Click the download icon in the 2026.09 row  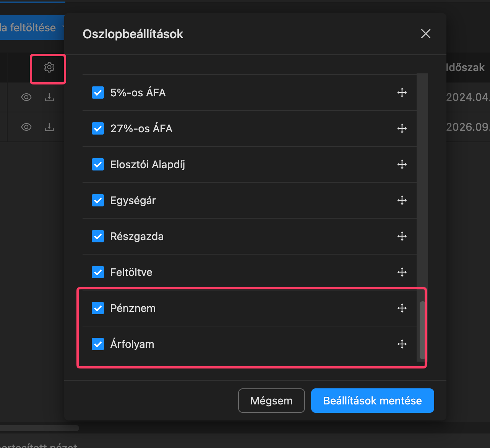click(x=49, y=127)
